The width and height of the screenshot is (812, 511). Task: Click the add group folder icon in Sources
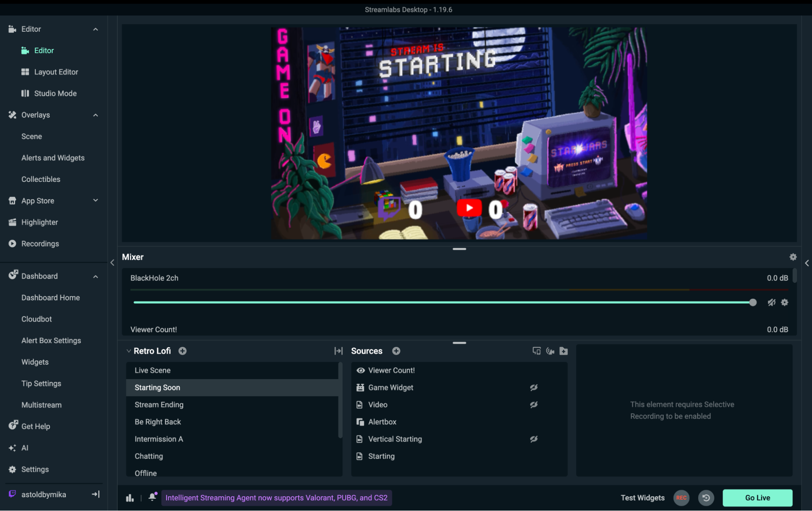point(563,351)
